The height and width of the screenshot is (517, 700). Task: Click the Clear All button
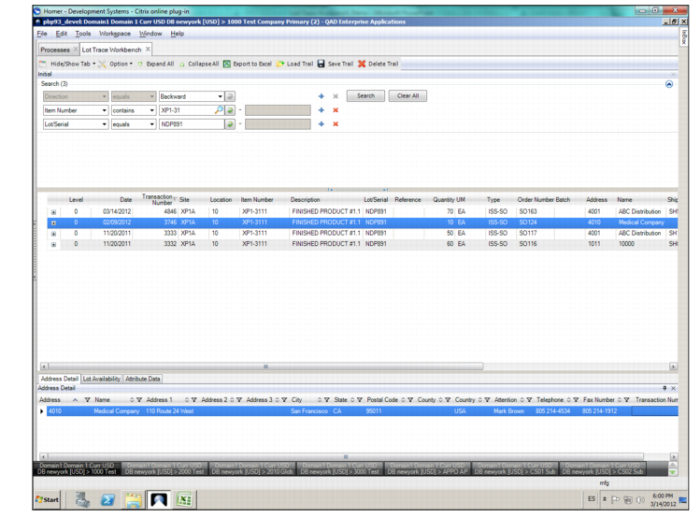click(x=408, y=96)
